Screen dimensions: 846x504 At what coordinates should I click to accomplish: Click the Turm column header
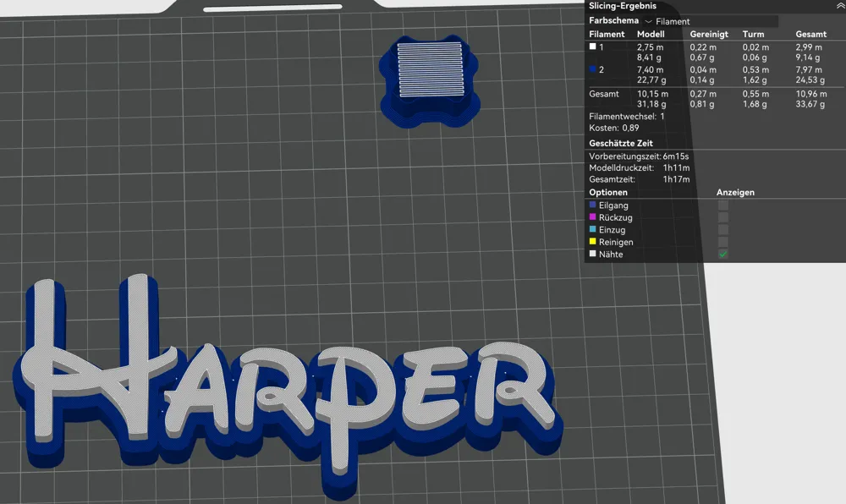753,34
